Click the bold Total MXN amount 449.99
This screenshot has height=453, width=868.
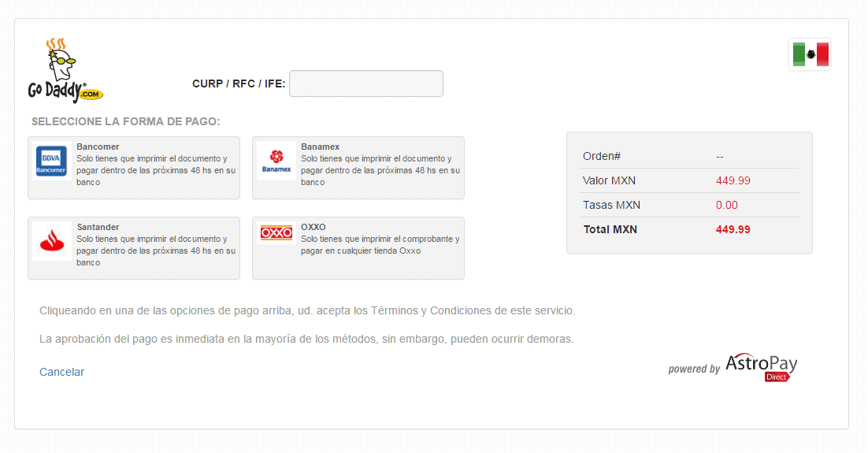pyautogui.click(x=733, y=229)
